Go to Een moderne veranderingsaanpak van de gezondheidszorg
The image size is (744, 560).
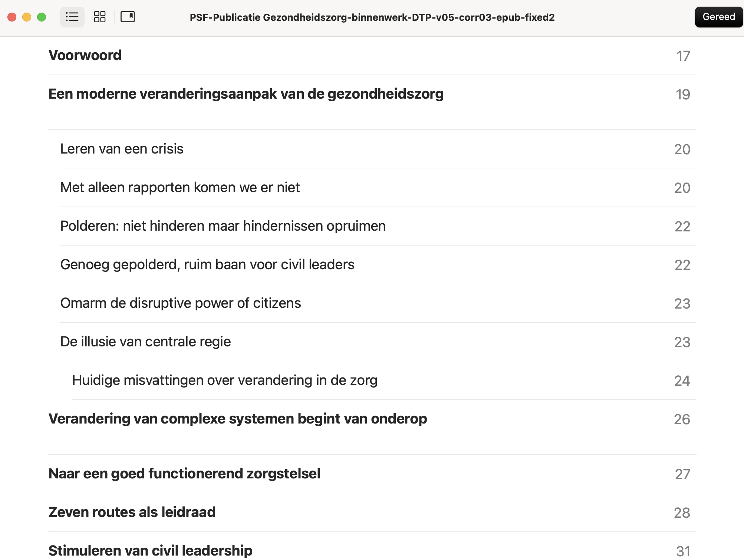pyautogui.click(x=246, y=94)
